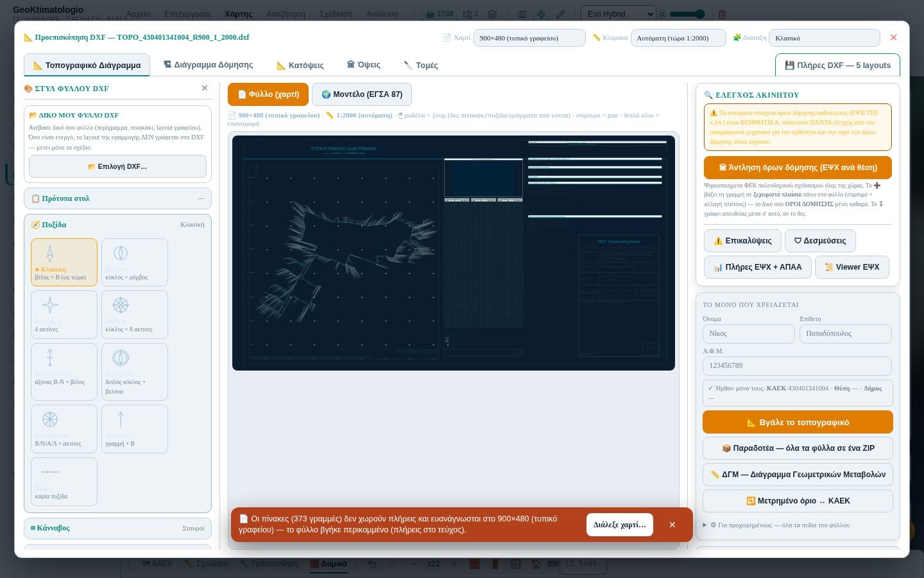Select the καμία πυξίδα option

coord(64,481)
